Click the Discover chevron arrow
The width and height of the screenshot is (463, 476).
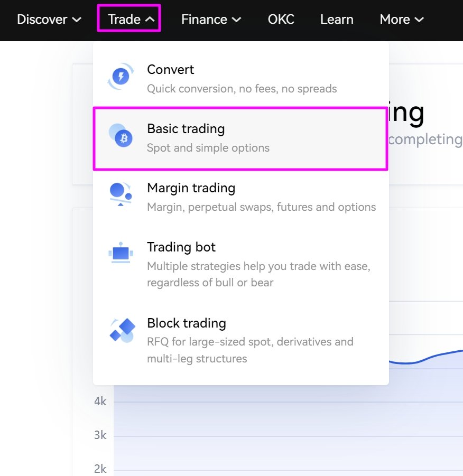(77, 20)
